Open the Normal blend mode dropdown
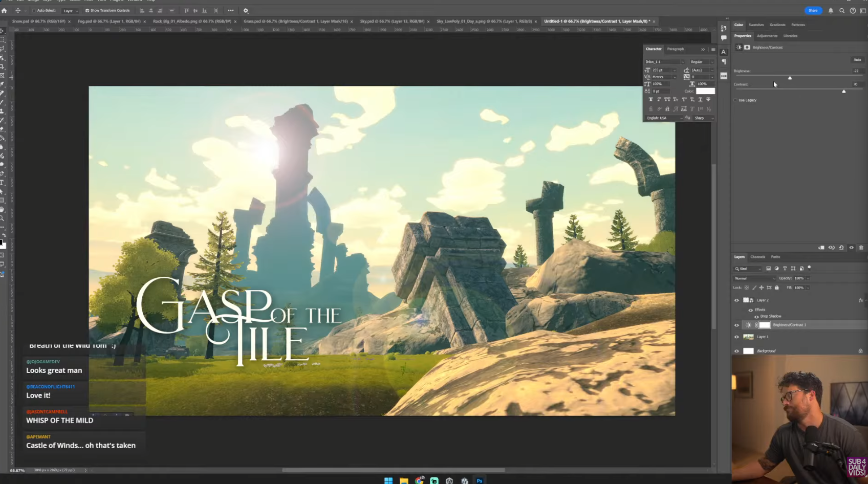 click(x=755, y=278)
